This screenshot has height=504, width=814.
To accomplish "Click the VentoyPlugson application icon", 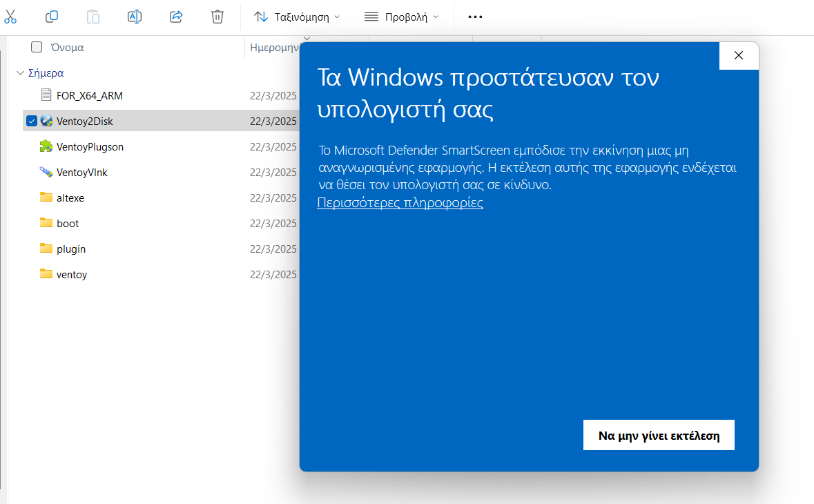I will 46,146.
